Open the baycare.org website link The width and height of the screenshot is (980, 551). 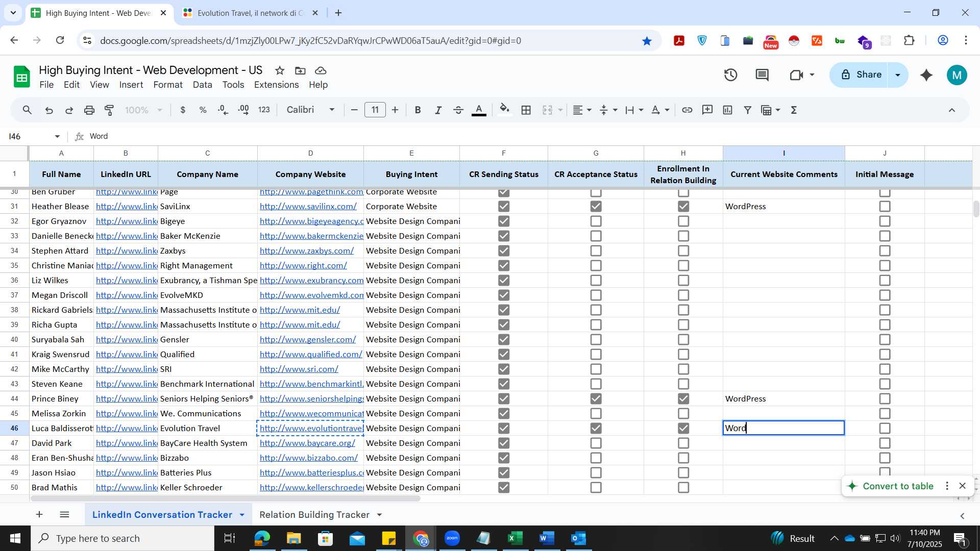tap(307, 443)
